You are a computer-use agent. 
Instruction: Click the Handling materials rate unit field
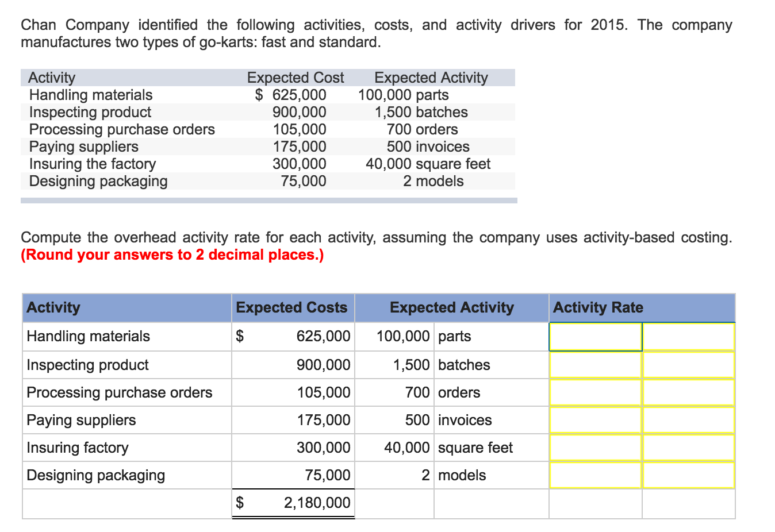click(x=689, y=337)
